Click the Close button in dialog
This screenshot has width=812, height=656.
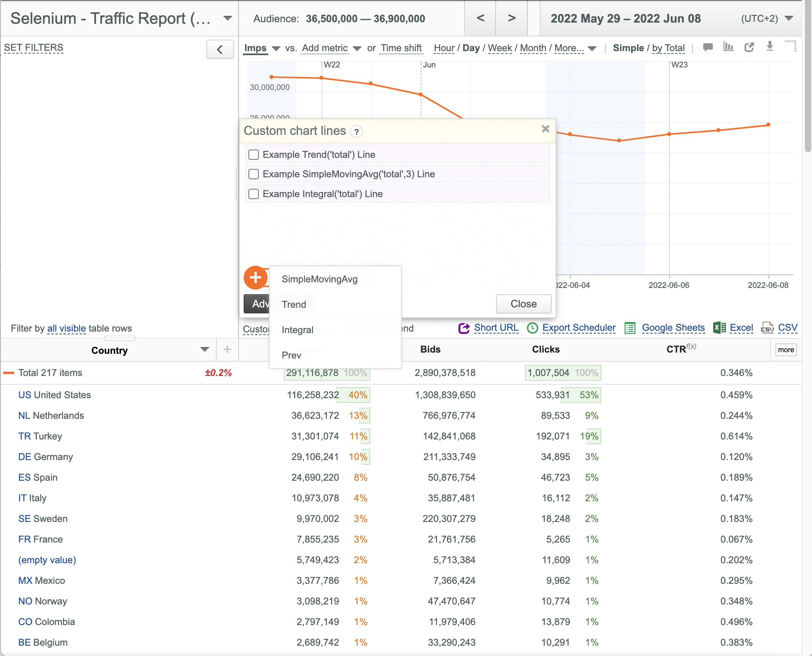[523, 304]
